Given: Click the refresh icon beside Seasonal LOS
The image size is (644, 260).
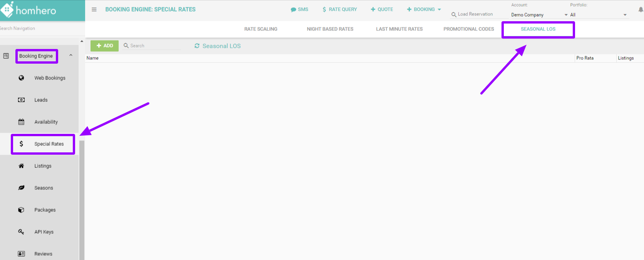Looking at the screenshot, I should click(x=197, y=46).
